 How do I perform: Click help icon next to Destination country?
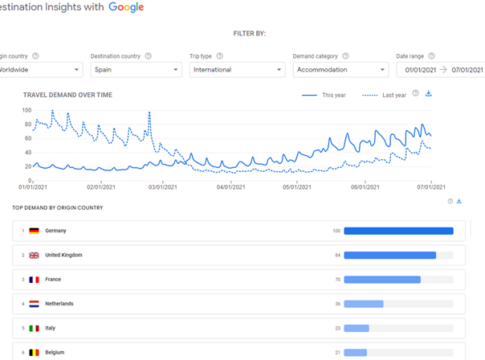click(x=148, y=56)
